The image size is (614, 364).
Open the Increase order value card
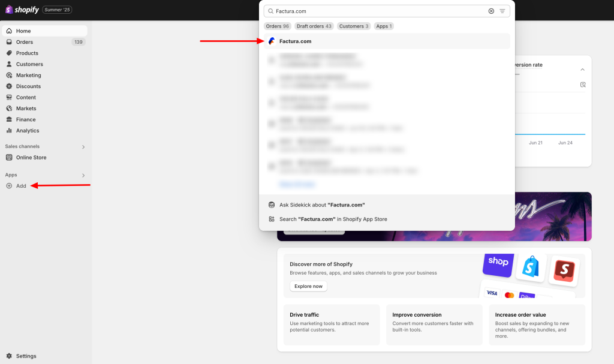(x=537, y=325)
